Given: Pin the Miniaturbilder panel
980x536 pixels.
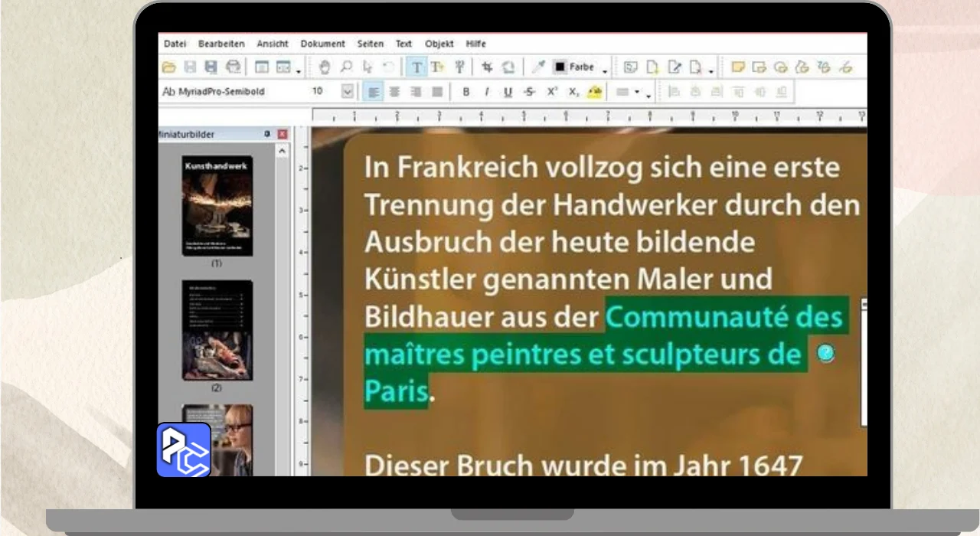Looking at the screenshot, I should 267,134.
